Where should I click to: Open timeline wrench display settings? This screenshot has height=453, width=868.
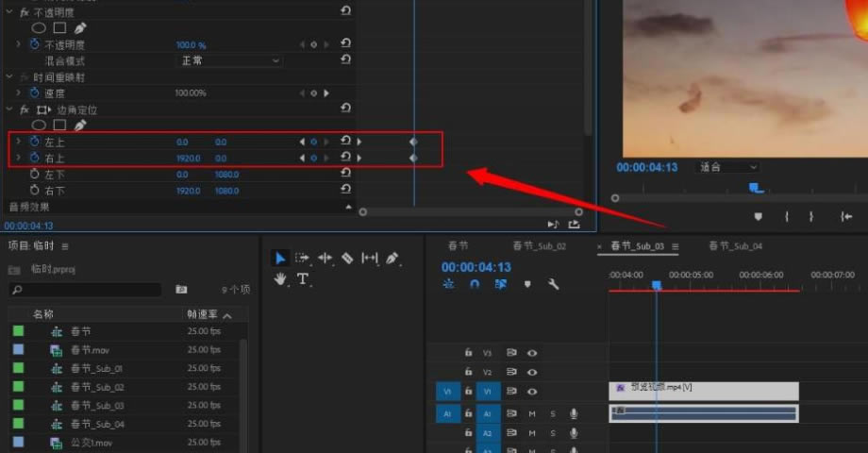[553, 284]
